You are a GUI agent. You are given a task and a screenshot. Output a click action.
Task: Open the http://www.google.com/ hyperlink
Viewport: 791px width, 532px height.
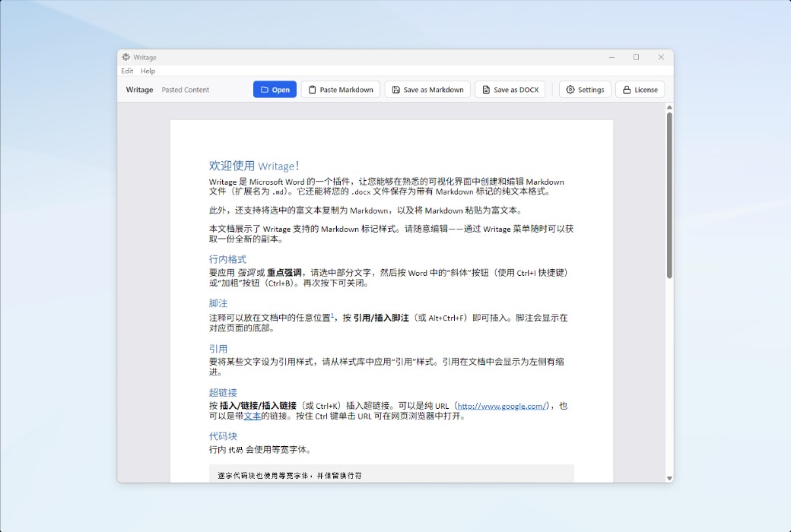click(502, 406)
